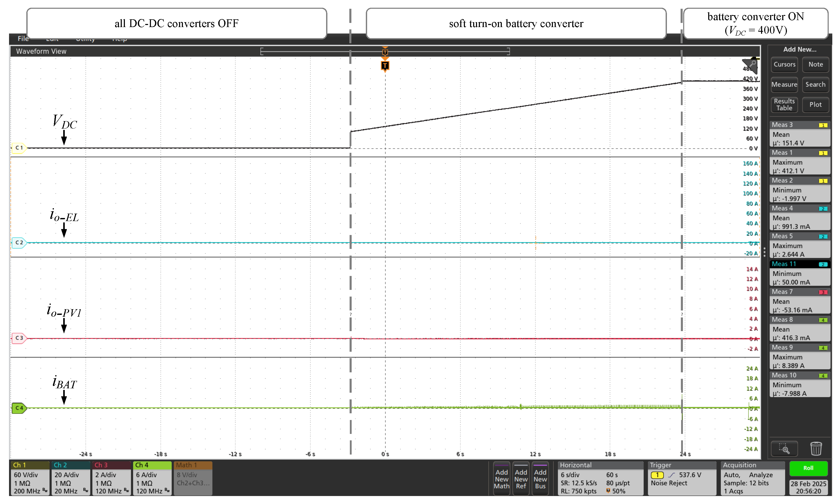Click the C4 green channel handle
Viewport: 839px width, 504px height.
pos(19,408)
